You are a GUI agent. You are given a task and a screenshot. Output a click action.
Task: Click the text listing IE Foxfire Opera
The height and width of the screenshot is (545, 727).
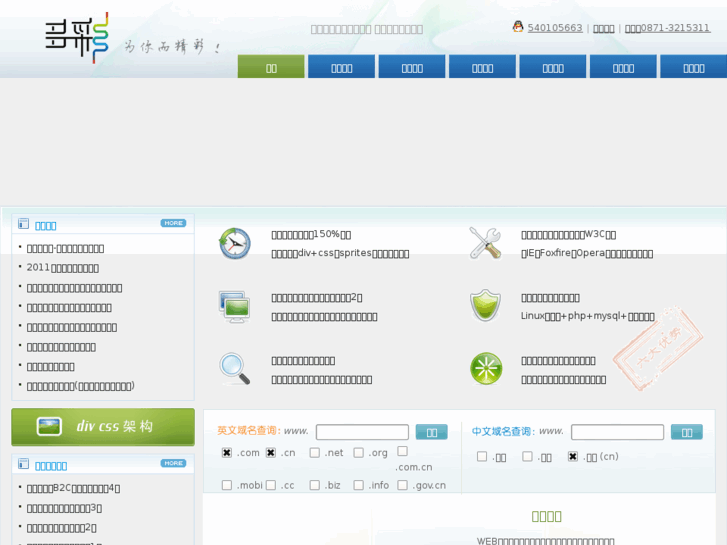[x=587, y=253]
